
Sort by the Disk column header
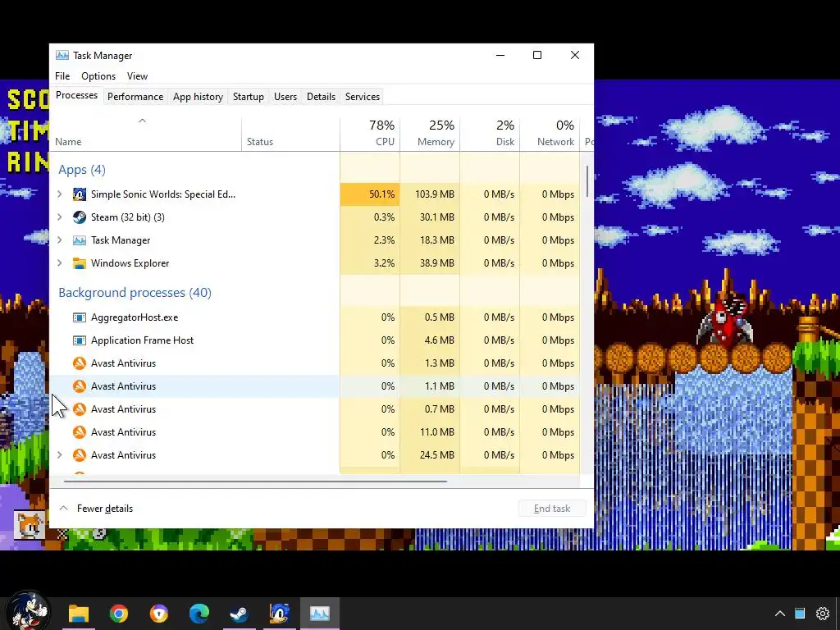click(x=490, y=134)
